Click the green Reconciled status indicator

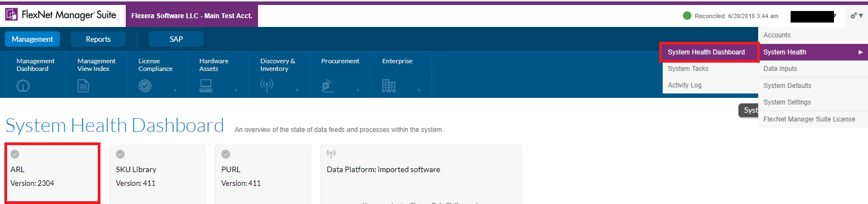pyautogui.click(x=687, y=15)
